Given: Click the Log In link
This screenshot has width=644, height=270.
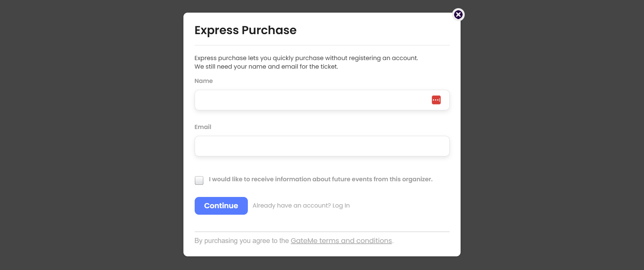Looking at the screenshot, I should point(341,205).
